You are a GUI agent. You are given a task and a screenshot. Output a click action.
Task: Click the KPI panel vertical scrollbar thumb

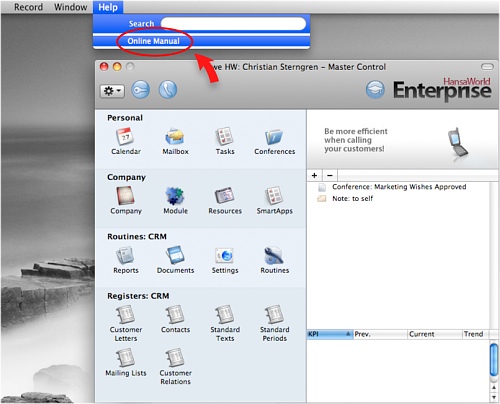(x=494, y=360)
